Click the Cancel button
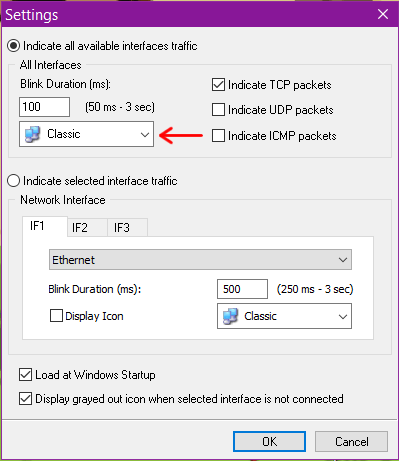The image size is (399, 461). coord(351,442)
